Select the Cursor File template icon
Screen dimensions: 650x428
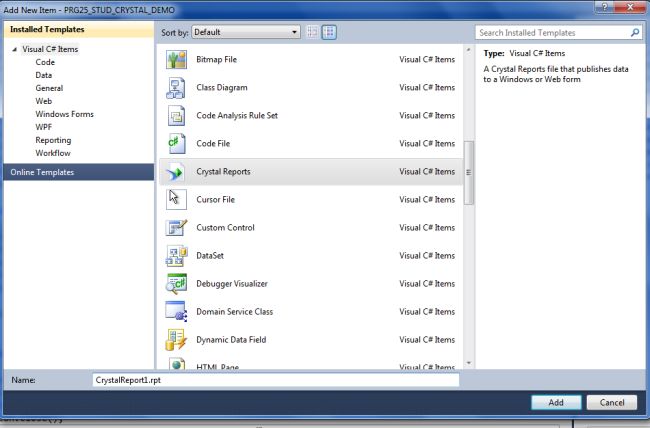[x=176, y=199]
